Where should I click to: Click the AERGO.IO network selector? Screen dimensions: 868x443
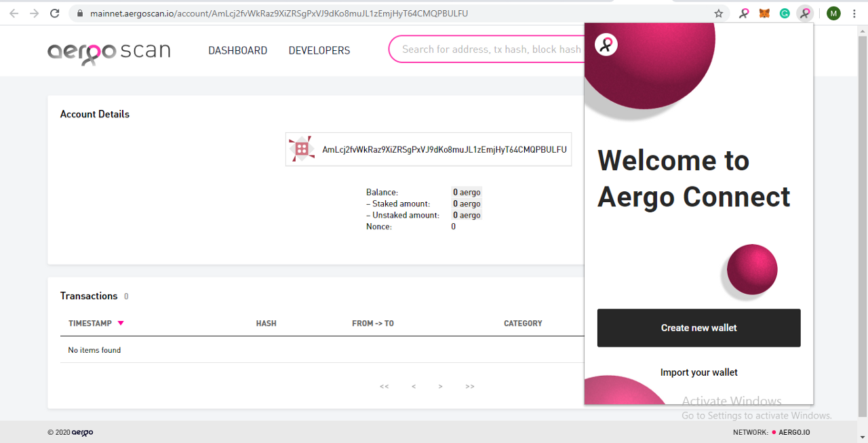791,432
